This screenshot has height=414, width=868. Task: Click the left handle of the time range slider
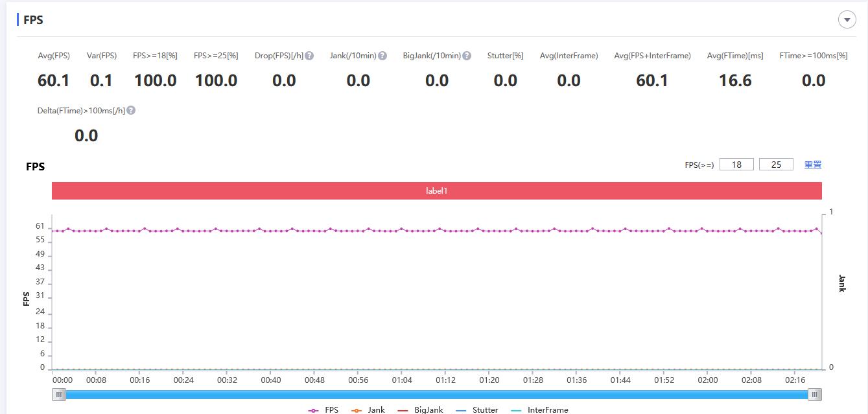click(59, 394)
